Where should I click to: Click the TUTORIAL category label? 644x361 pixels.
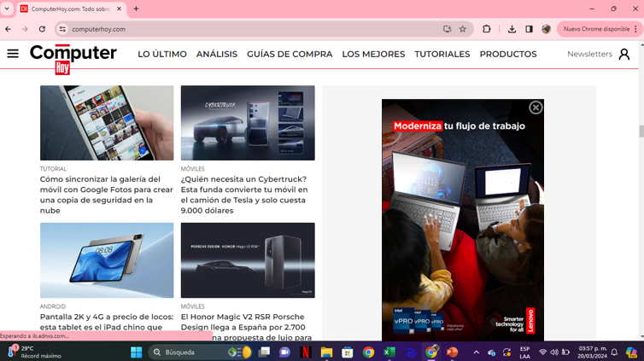pyautogui.click(x=53, y=169)
